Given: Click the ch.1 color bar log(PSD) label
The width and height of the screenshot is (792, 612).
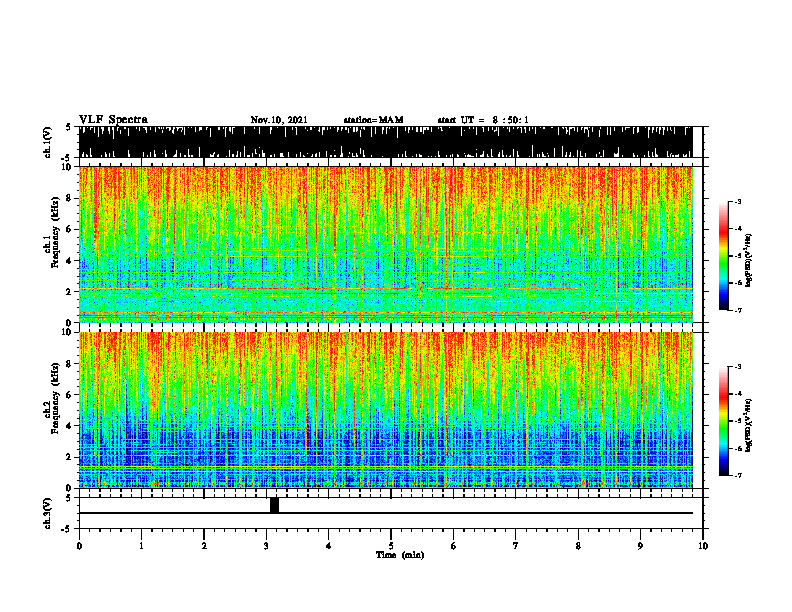Looking at the screenshot, I should pyautogui.click(x=749, y=260).
